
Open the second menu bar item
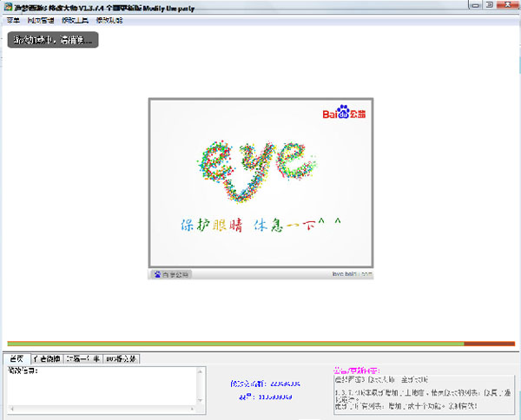(x=41, y=20)
